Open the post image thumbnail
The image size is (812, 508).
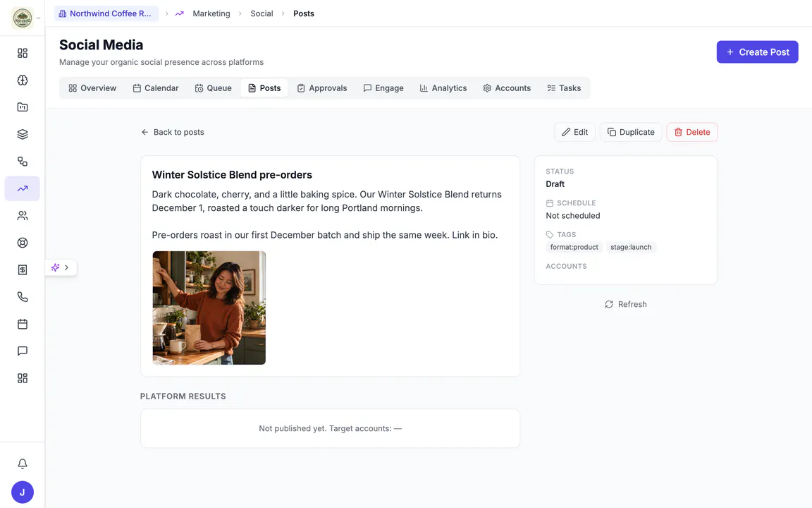209,308
